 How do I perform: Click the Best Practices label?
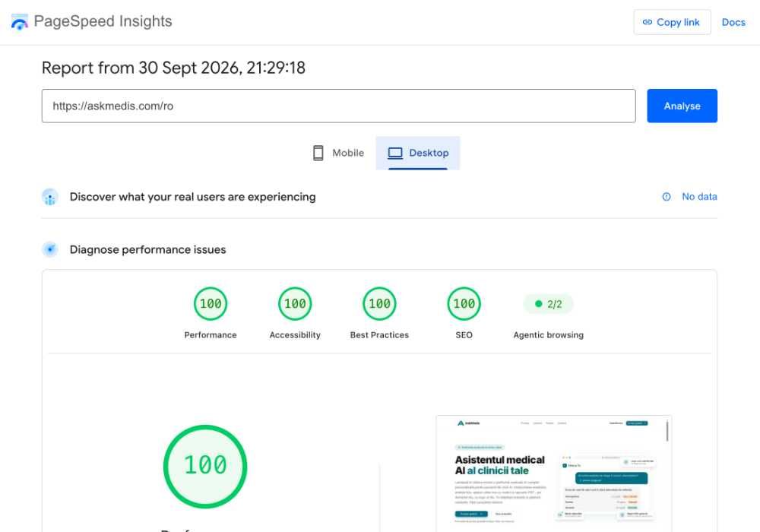coord(379,335)
